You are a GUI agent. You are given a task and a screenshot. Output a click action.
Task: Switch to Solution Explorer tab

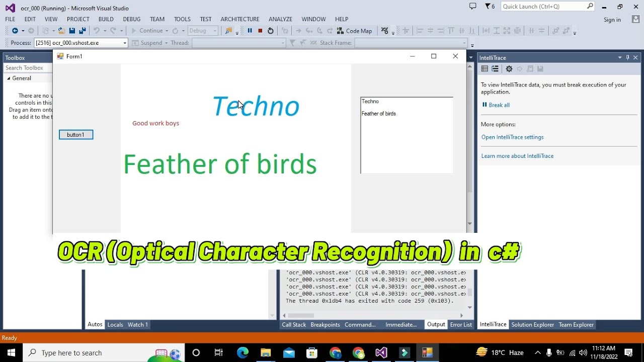(533, 325)
